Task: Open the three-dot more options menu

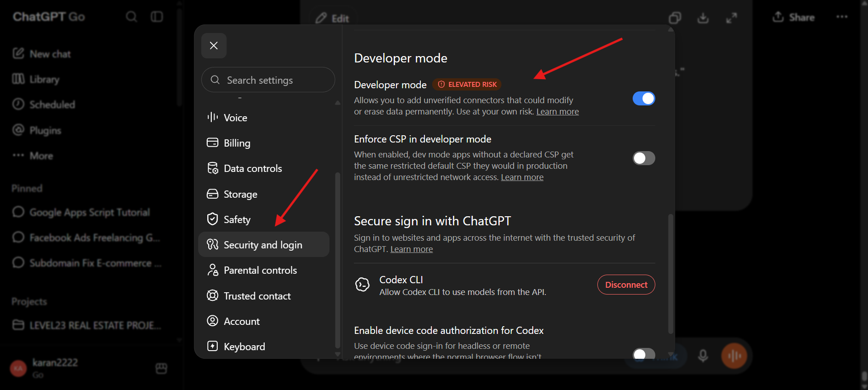Action: pyautogui.click(x=842, y=17)
